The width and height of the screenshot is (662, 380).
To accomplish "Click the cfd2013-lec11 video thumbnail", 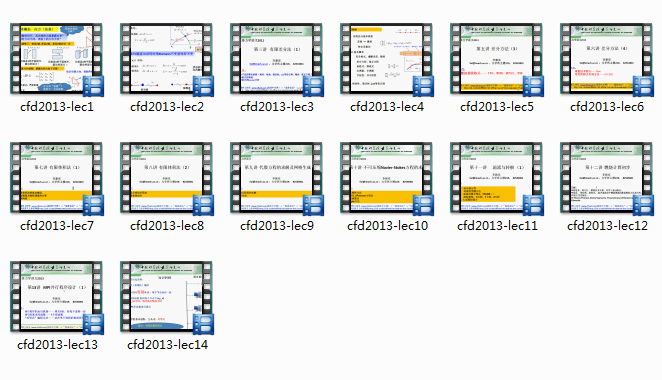I will click(496, 178).
